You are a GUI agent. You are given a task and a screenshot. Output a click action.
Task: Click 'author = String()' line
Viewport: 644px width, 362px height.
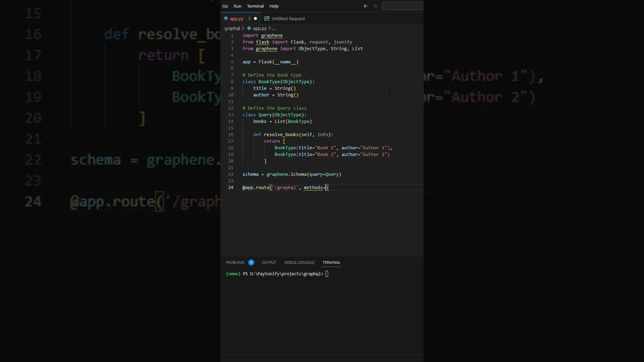pyautogui.click(x=276, y=95)
